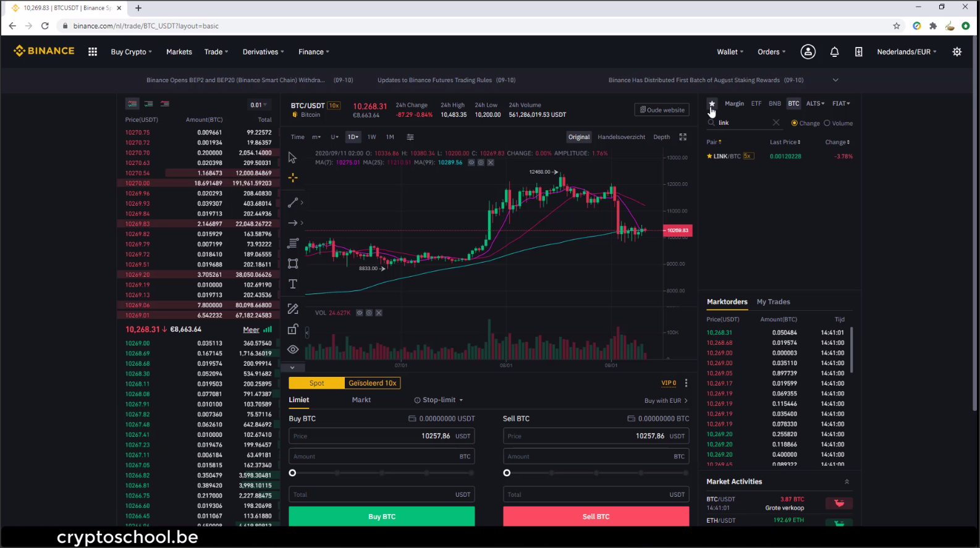
Task: Select the order book both-sides view icon
Action: coord(132,104)
